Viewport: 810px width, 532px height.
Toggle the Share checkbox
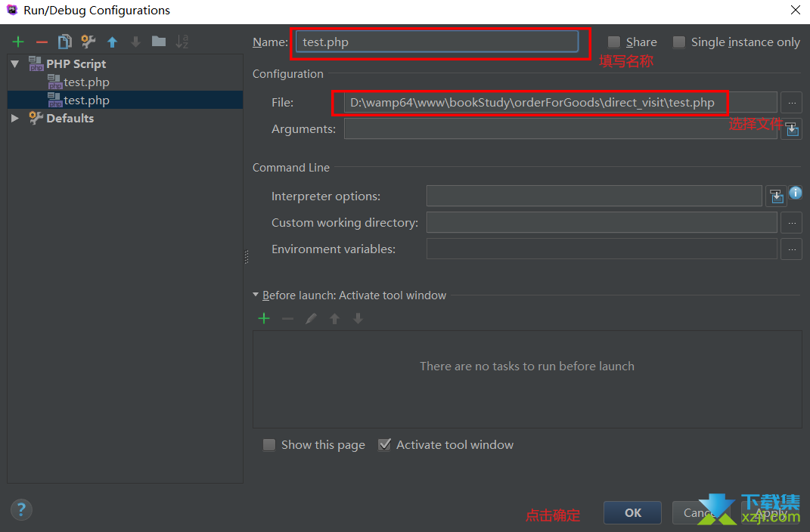(x=613, y=42)
